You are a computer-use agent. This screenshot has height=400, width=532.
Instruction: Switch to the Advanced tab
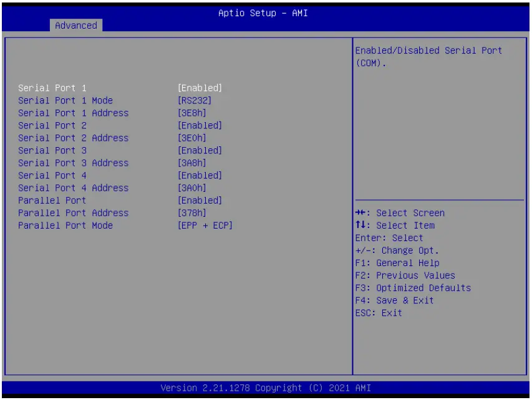pos(76,26)
